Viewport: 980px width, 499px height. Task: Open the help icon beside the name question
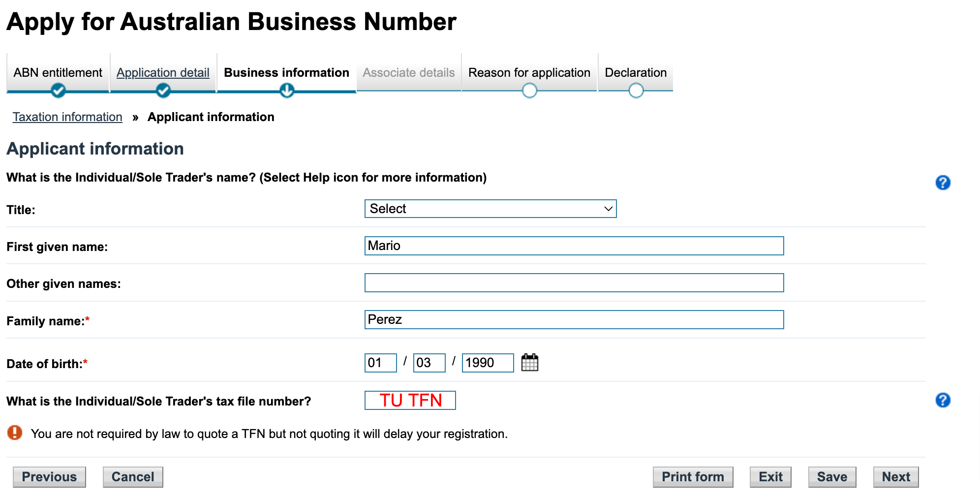click(x=943, y=183)
